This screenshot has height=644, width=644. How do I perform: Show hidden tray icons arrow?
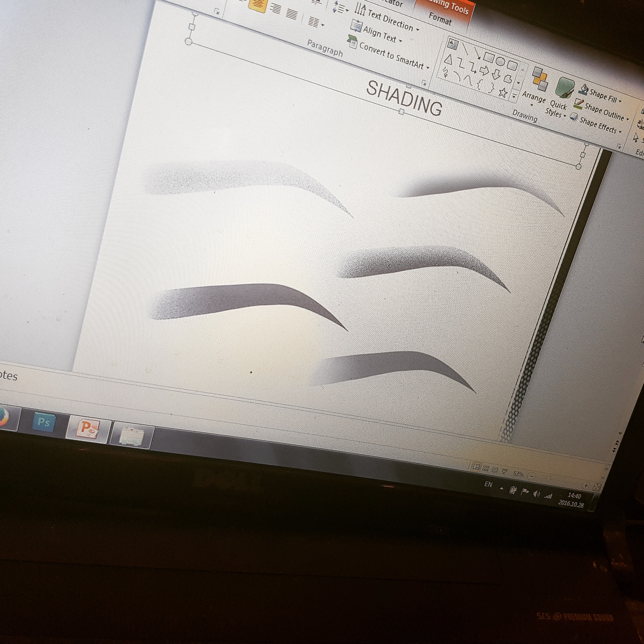[x=501, y=488]
